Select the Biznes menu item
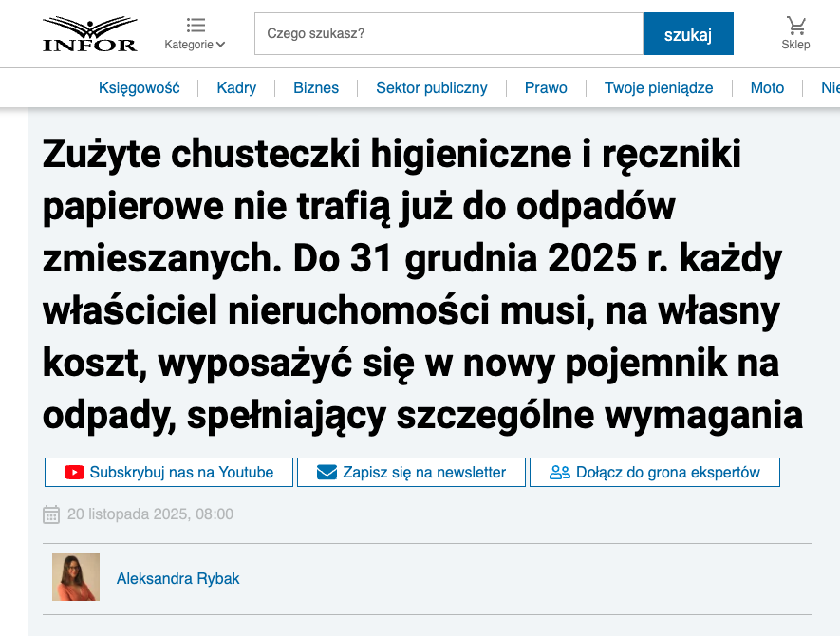840x636 pixels. 316,88
